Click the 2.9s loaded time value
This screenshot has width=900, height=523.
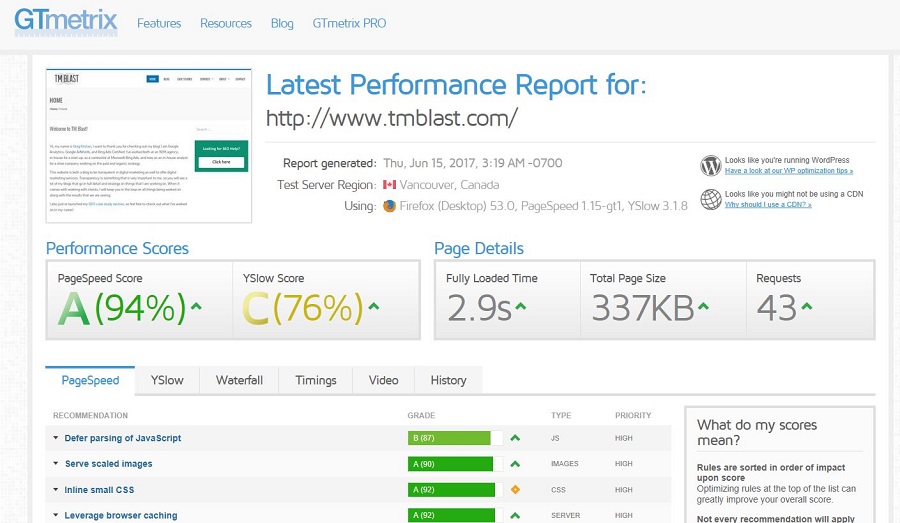[x=479, y=308]
